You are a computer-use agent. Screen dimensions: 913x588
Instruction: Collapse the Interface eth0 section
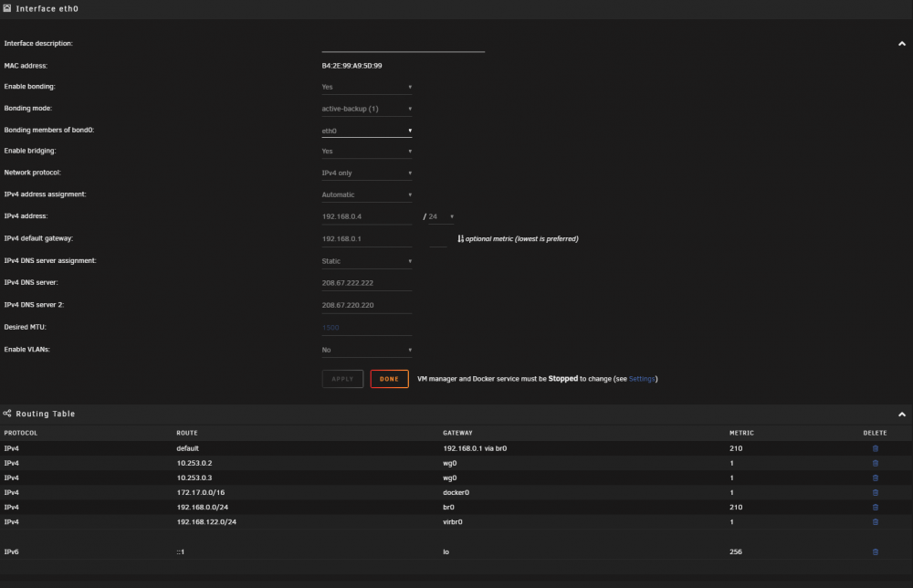pyautogui.click(x=902, y=44)
